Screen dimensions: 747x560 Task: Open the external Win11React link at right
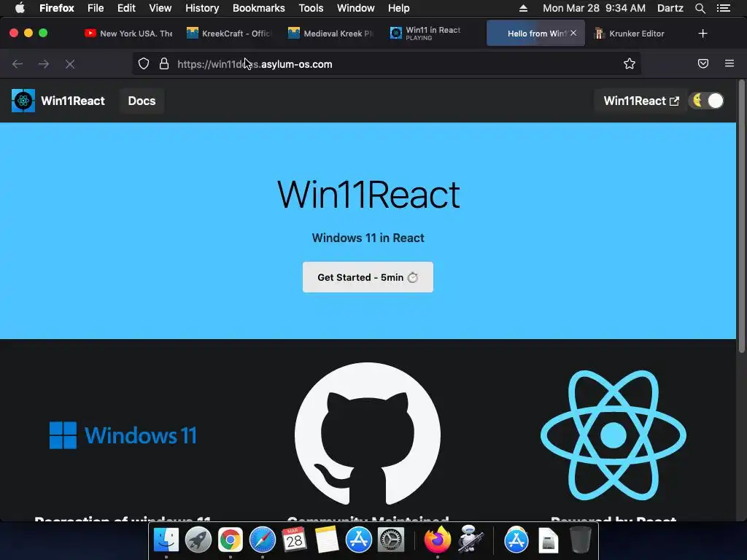pyautogui.click(x=640, y=101)
